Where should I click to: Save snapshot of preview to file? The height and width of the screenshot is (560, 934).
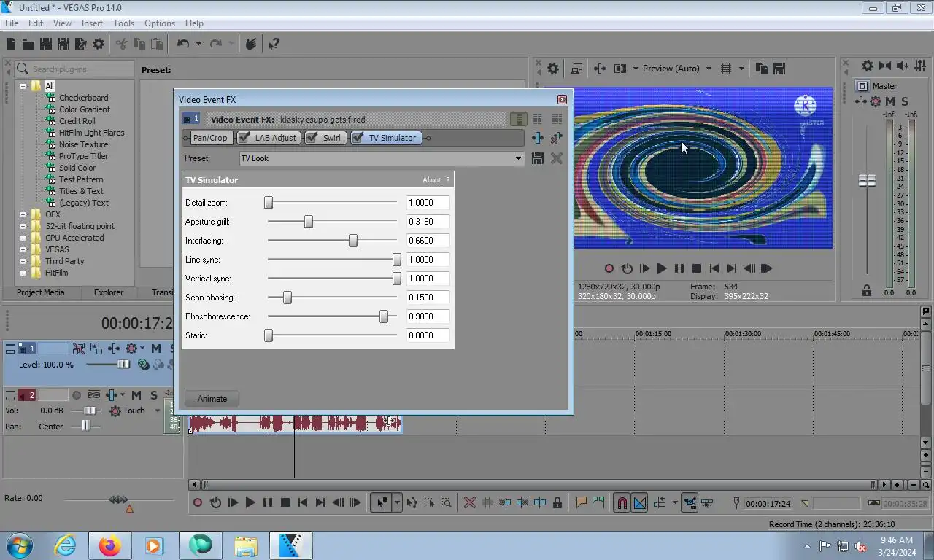pyautogui.click(x=779, y=69)
